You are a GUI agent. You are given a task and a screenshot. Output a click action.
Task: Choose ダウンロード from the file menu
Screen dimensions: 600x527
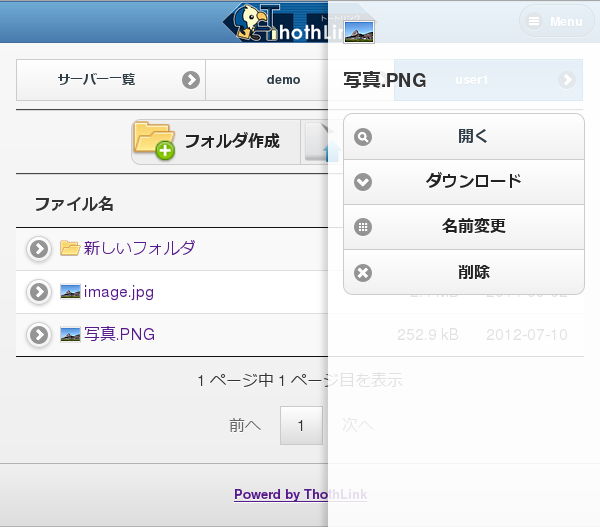464,182
